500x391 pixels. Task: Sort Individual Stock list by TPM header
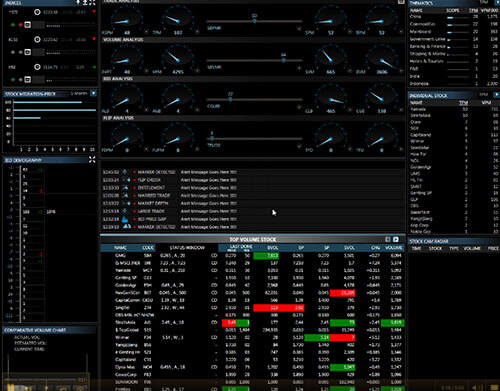[x=464, y=103]
